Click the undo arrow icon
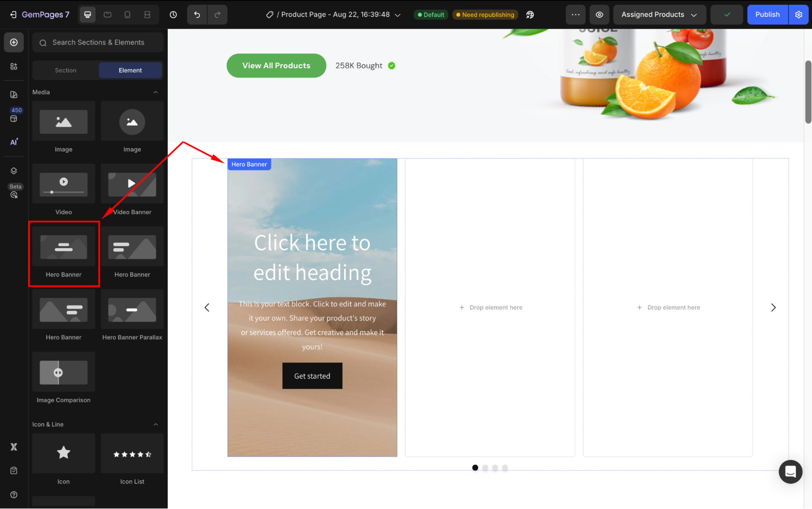This screenshot has width=812, height=509. (x=197, y=15)
